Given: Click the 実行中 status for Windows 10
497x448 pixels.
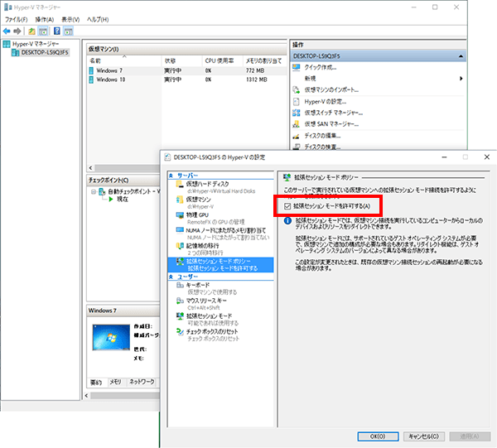Looking at the screenshot, I should point(173,79).
